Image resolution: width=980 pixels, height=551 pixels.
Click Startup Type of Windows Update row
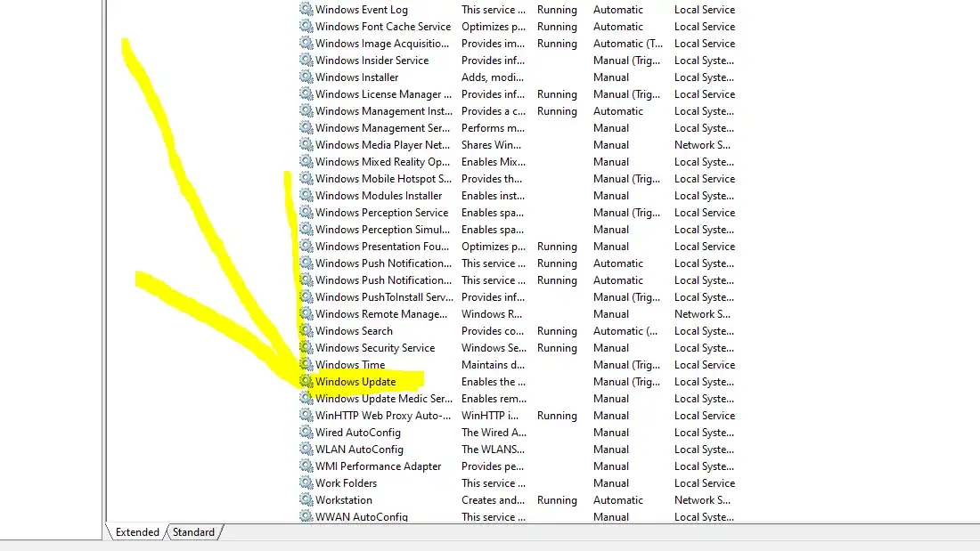point(626,382)
